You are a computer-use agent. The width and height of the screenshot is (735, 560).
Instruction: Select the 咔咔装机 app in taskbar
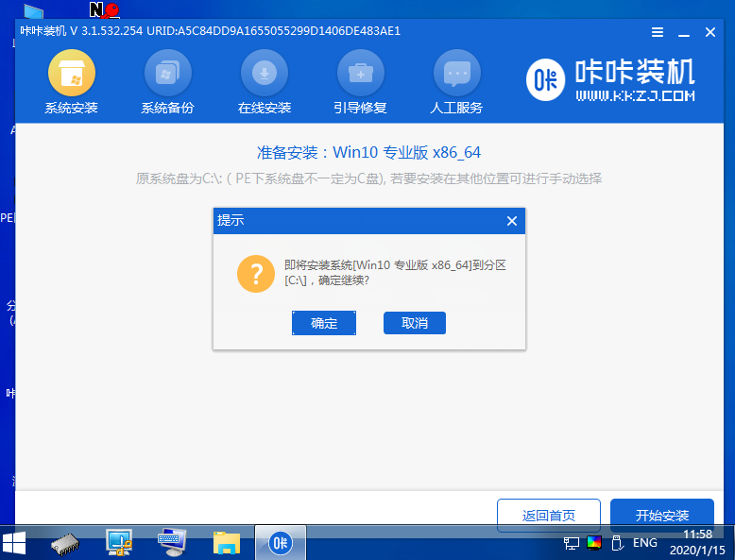[281, 543]
